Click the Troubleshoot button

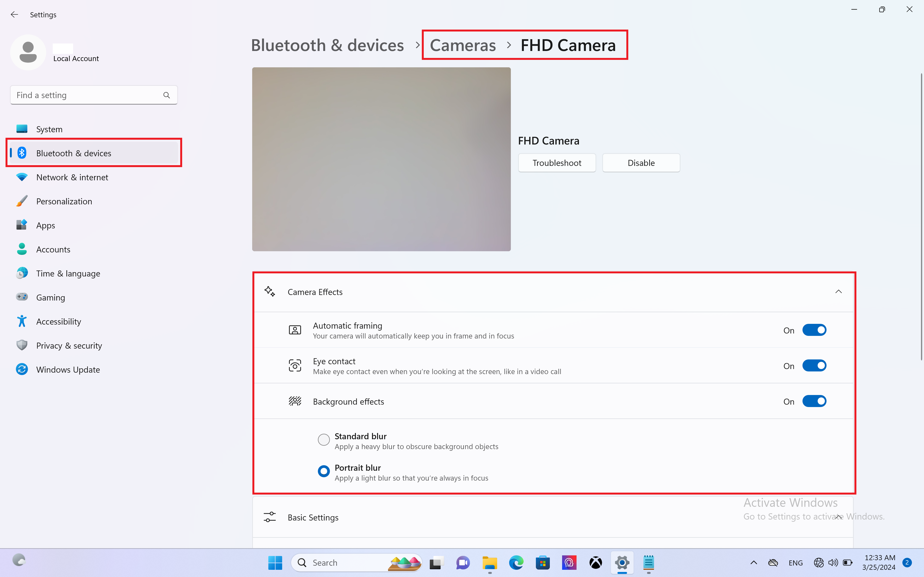(x=557, y=163)
